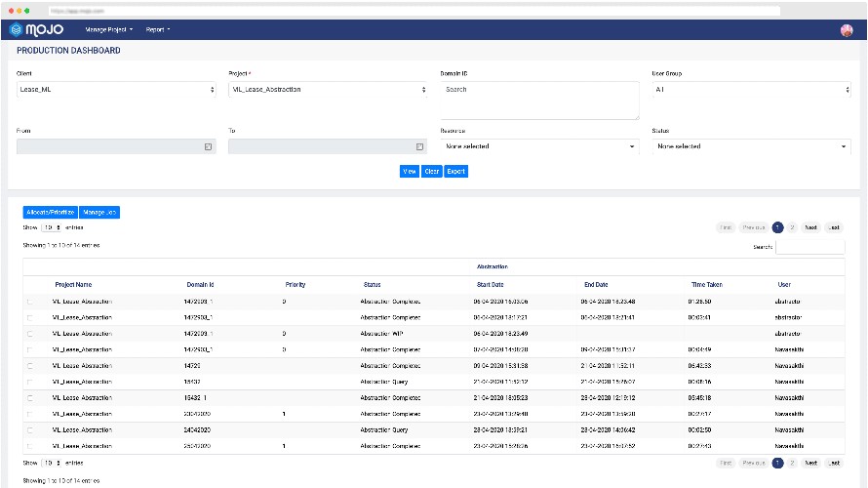Screen dimensions: 868x488
Task: Tick the checkbox for the Abstraction WIP row
Action: 29,334
